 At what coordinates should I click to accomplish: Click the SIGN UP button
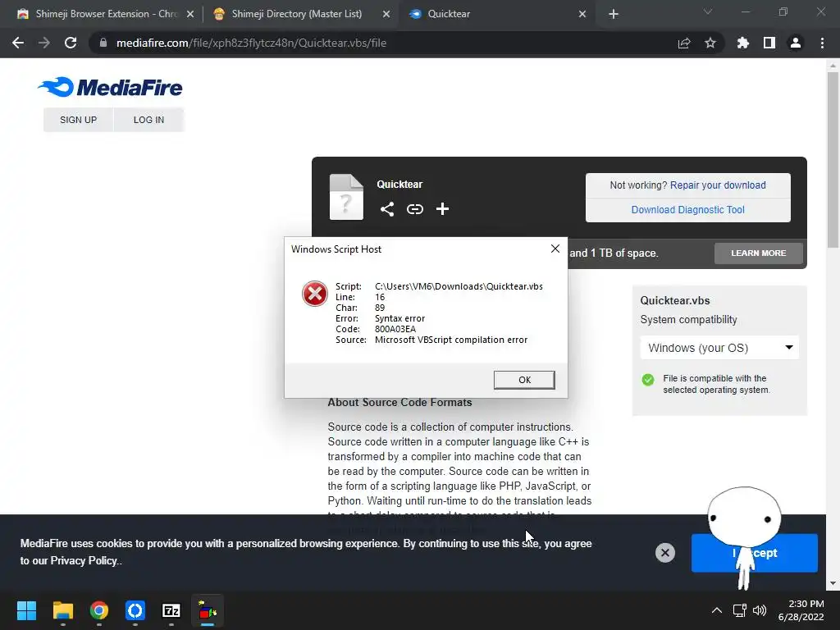point(78,120)
